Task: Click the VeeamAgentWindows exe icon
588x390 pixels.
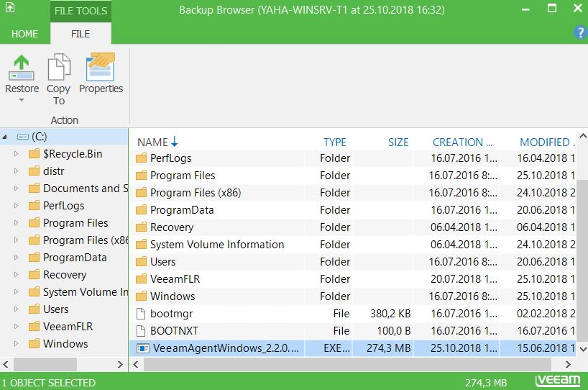Action: tap(142, 348)
